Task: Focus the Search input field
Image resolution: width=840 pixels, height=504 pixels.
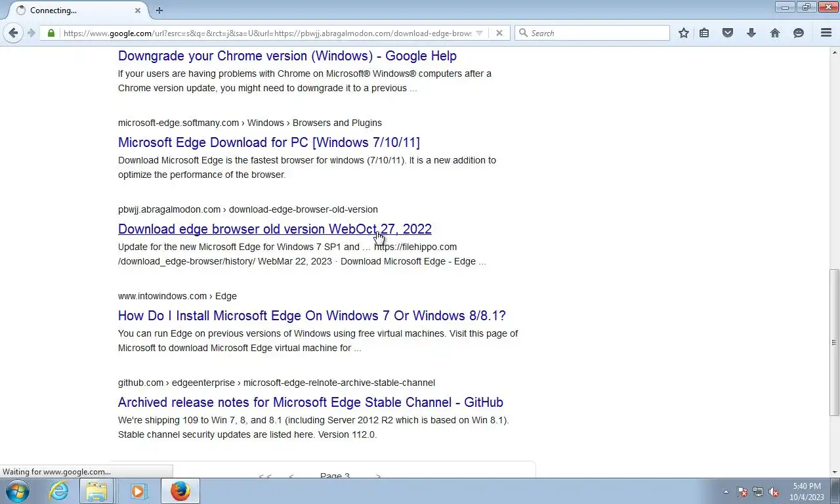Action: click(x=592, y=33)
